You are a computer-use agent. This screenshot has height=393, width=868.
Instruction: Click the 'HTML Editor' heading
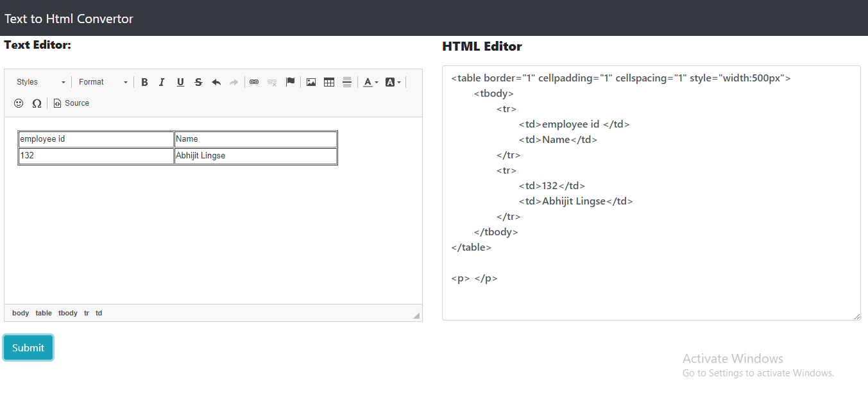pos(482,46)
